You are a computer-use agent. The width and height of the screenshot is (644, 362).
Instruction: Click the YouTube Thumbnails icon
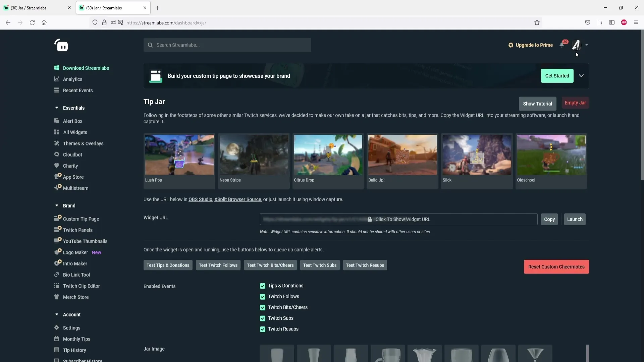(x=58, y=240)
